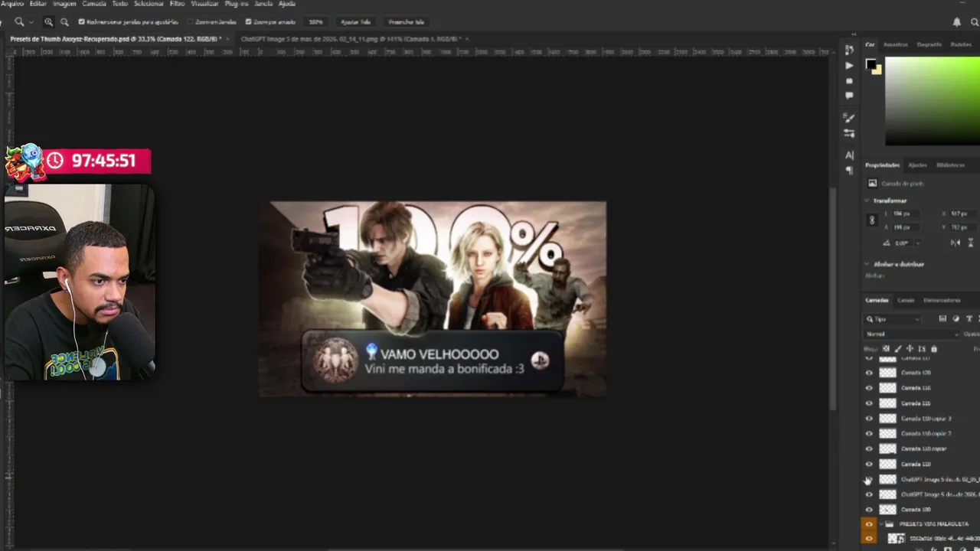
Task: Open the Actions play icon in the dock
Action: [x=849, y=65]
